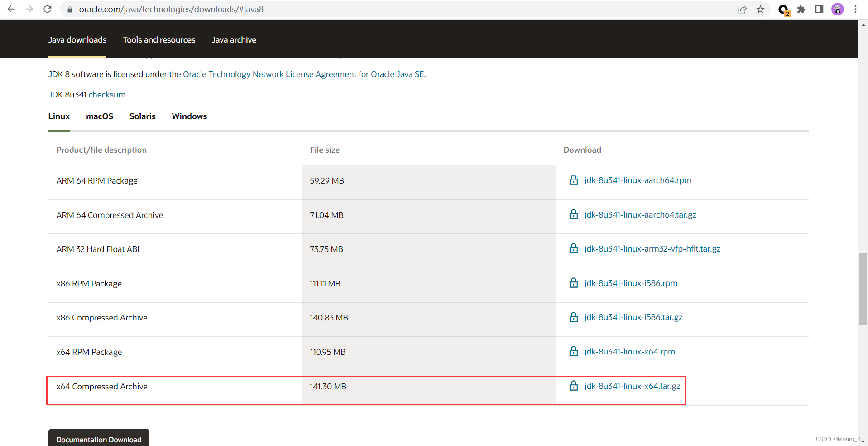The height and width of the screenshot is (446, 868).
Task: Select 'x86 Compressed Archive' text
Action: pos(102,317)
